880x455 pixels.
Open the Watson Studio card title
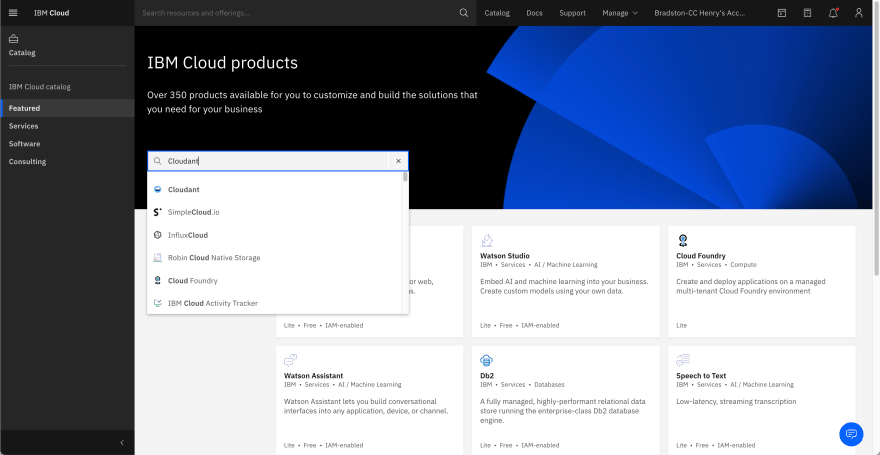click(505, 256)
